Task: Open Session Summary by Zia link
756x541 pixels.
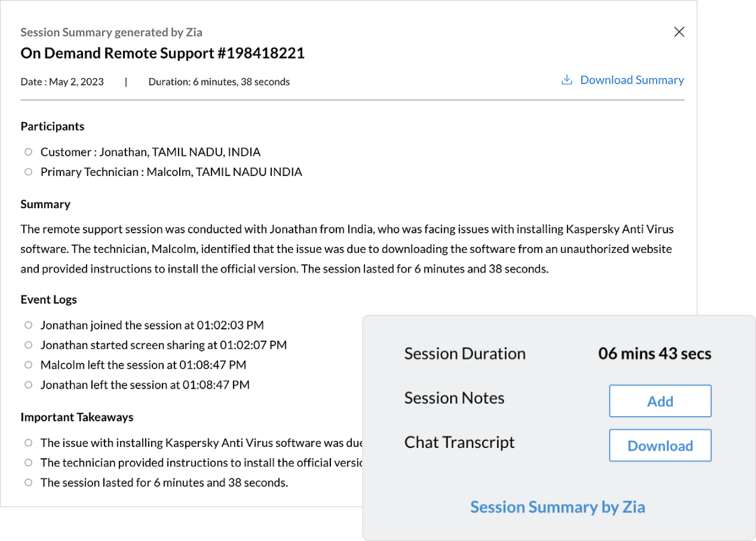Action: (557, 507)
